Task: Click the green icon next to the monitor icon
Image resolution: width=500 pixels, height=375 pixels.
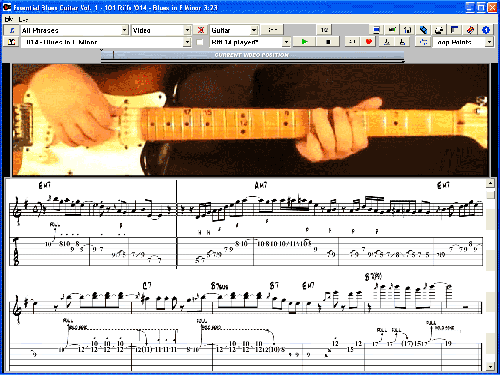Action: pyautogui.click(x=392, y=30)
